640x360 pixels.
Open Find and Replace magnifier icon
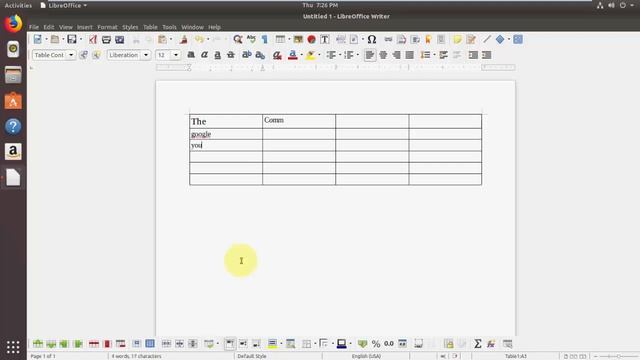click(x=238, y=40)
